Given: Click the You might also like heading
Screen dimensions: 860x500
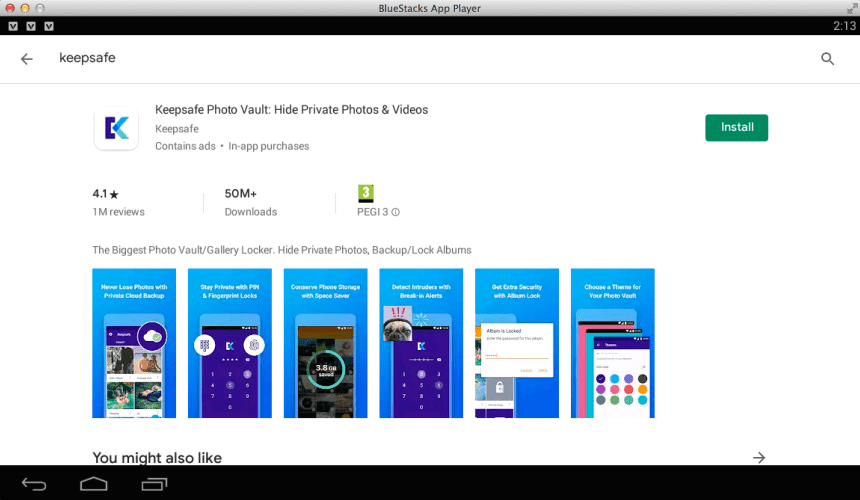Looking at the screenshot, I should click(157, 458).
